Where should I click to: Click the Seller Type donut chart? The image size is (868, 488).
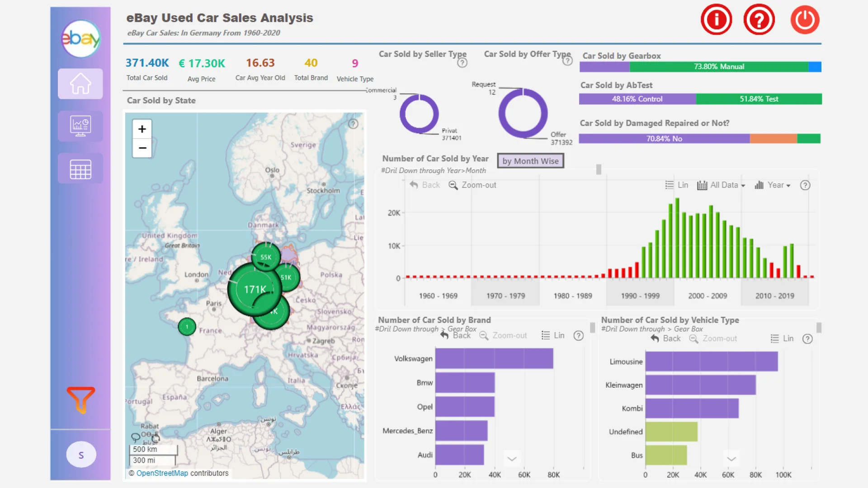(419, 113)
